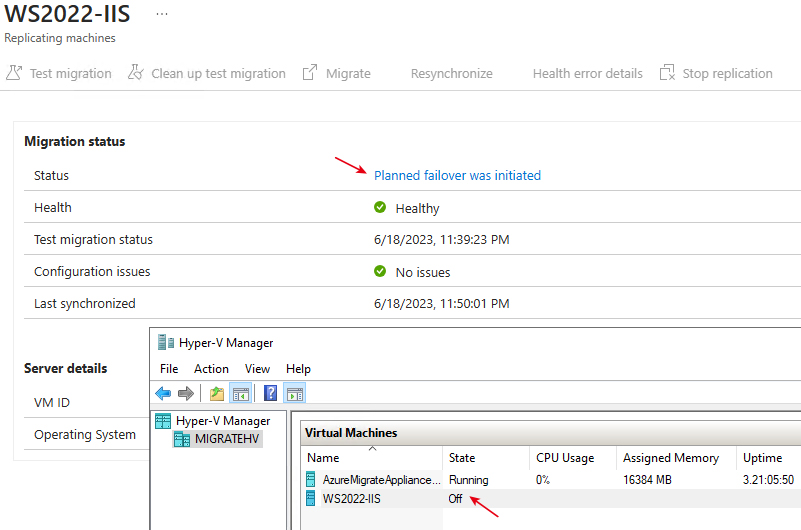Click the Off state of WS2022-IIS
Viewport: 801px width, 530px height.
coord(455,498)
